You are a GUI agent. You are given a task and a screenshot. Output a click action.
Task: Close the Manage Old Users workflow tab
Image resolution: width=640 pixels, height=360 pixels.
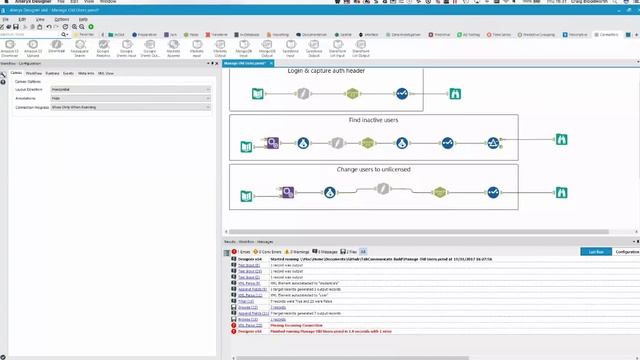click(x=271, y=63)
